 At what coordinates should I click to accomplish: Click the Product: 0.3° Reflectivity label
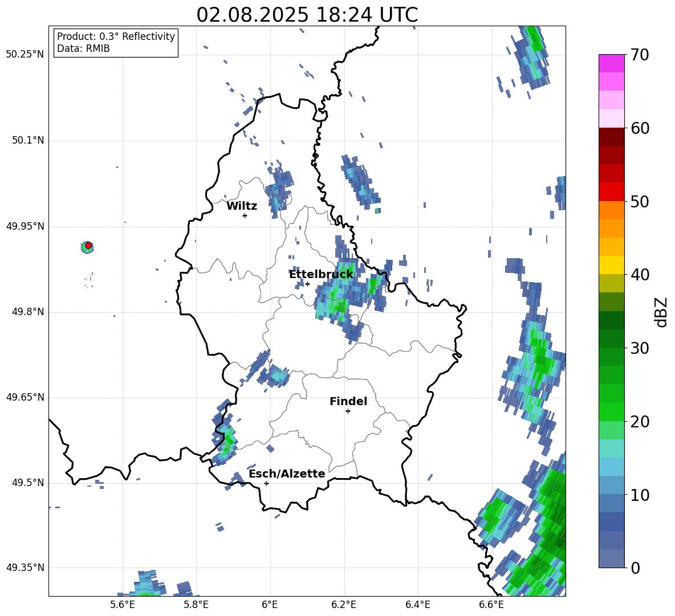pyautogui.click(x=116, y=36)
